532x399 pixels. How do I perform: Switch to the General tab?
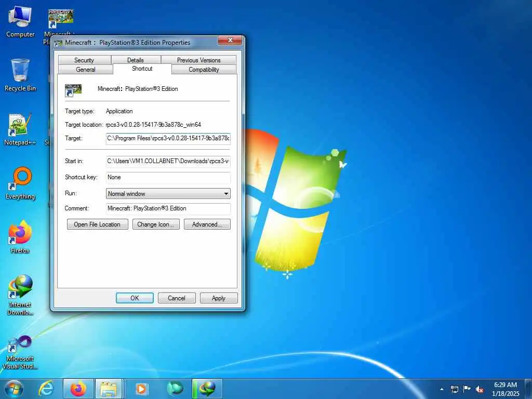click(86, 69)
